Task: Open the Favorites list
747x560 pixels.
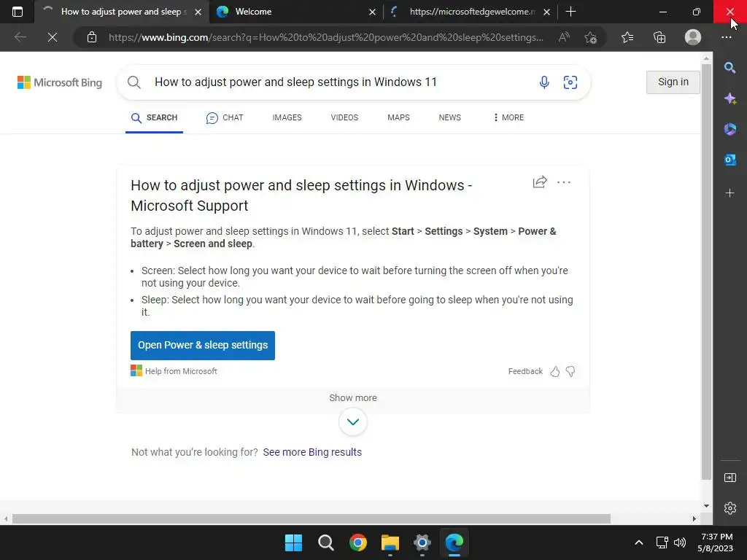Action: (x=627, y=37)
